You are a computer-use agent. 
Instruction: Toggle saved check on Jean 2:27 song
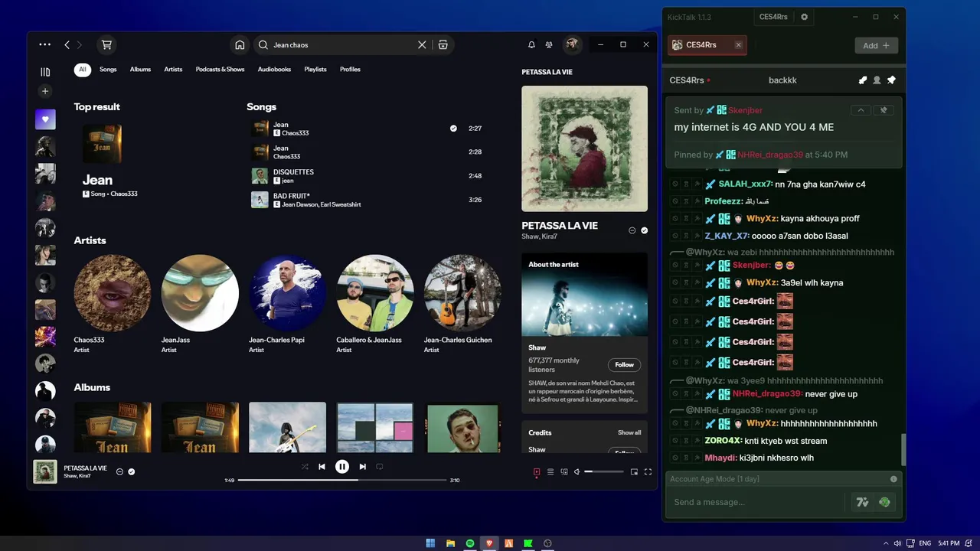pos(453,129)
